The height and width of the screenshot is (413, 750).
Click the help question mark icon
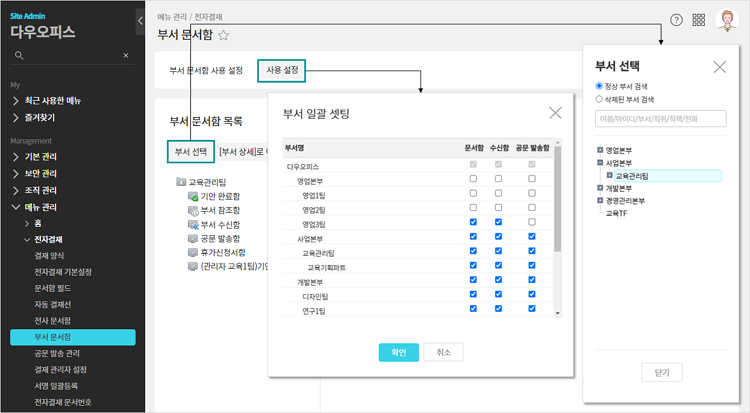point(676,20)
